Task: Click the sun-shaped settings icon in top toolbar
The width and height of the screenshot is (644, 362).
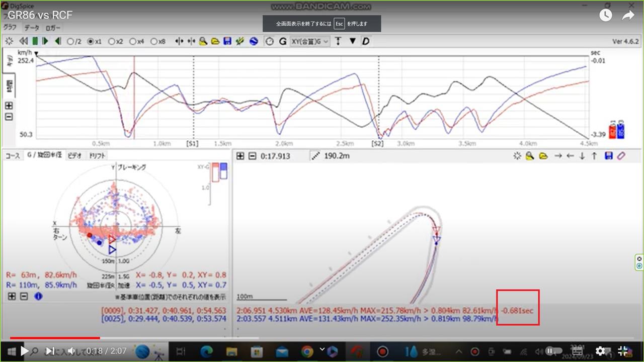Action: [9, 41]
